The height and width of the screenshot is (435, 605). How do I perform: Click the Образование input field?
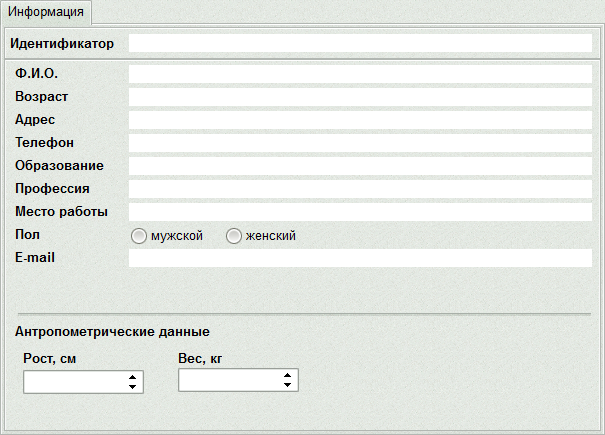[360, 166]
